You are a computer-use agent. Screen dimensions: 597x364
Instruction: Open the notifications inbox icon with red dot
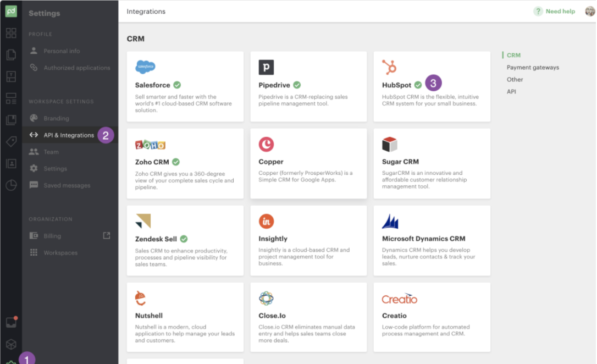point(11,322)
